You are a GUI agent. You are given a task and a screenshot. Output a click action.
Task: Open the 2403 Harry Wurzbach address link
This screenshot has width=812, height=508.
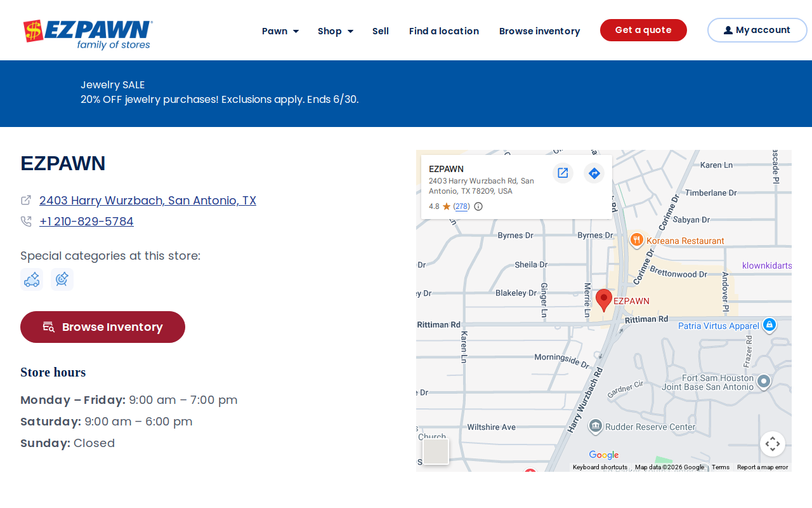148,201
